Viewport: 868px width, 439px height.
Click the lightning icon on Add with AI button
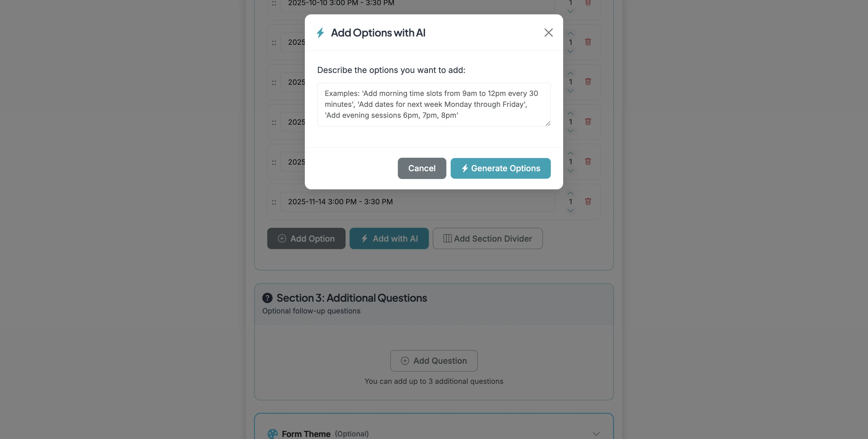coord(365,238)
